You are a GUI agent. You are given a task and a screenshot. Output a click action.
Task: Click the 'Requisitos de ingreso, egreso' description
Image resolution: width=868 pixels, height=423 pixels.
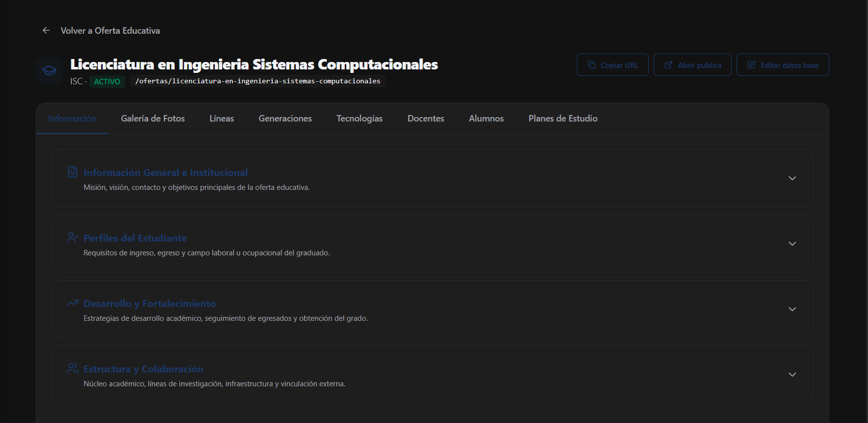tap(206, 253)
